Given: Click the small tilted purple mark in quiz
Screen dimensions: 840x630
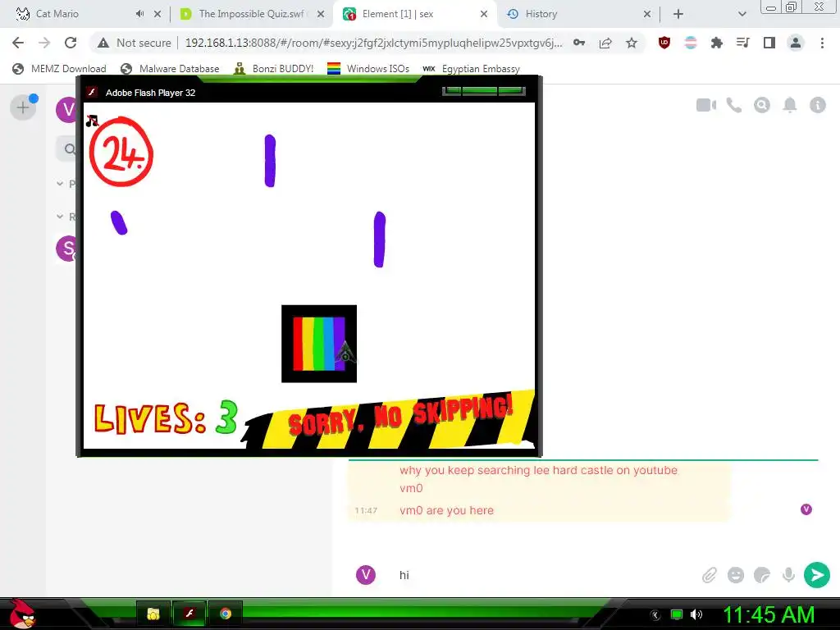Looking at the screenshot, I should point(119,222).
